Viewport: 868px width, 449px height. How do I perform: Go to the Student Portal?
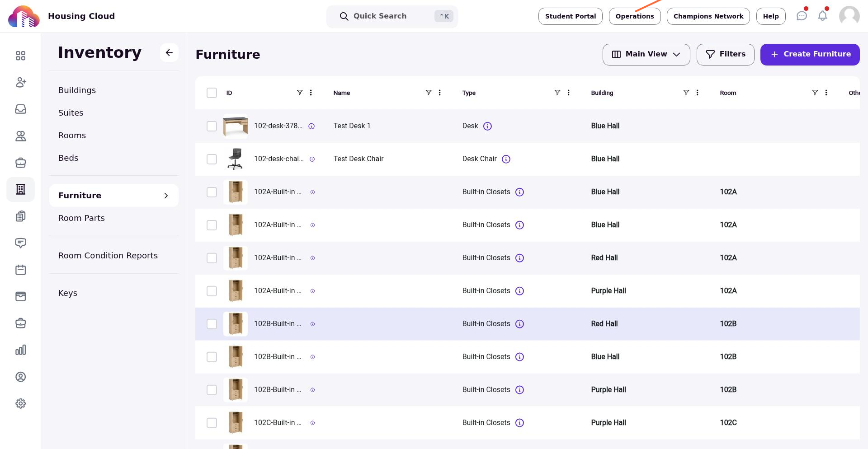[570, 16]
